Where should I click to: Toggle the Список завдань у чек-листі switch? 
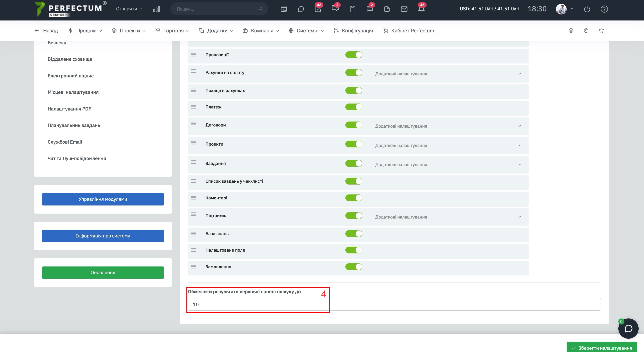pyautogui.click(x=353, y=181)
